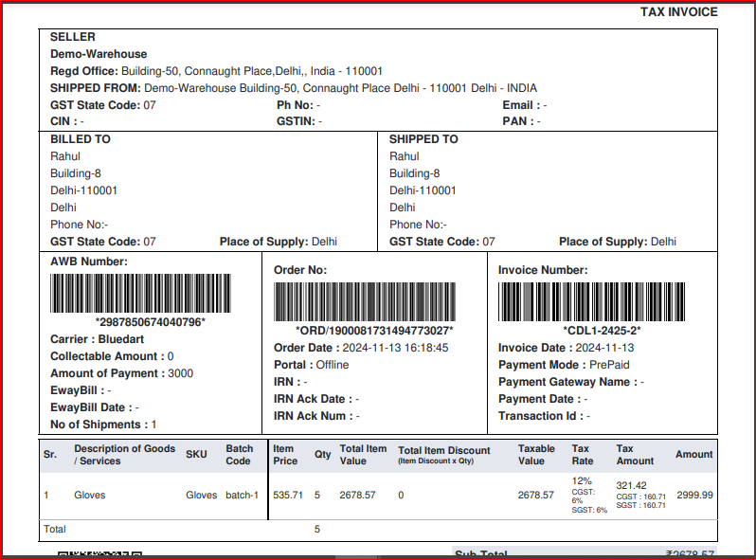The height and width of the screenshot is (560, 756).
Task: Click the amount 2999.99 cell
Action: click(694, 496)
